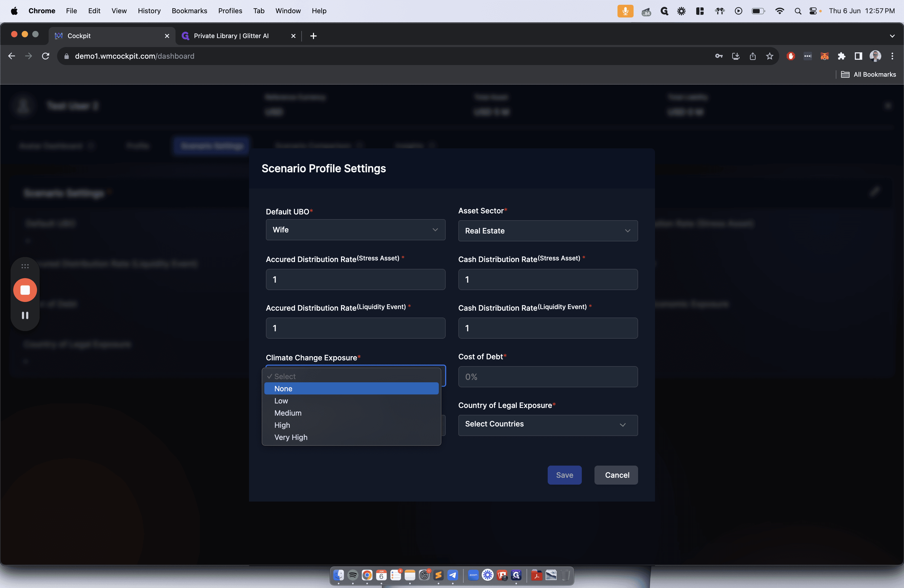Click the install app icon in address bar
The width and height of the screenshot is (904, 588).
tap(736, 56)
